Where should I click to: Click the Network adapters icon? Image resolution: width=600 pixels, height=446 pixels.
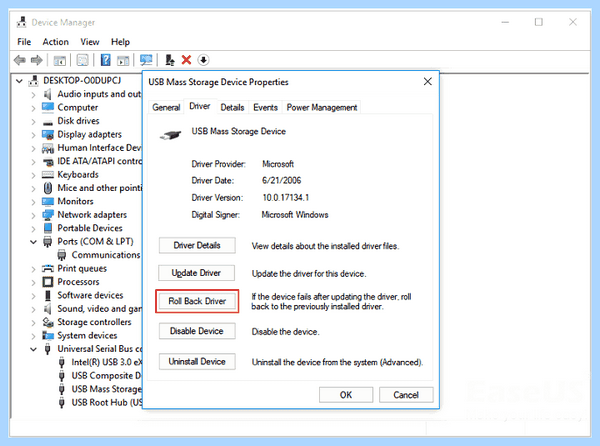[48, 215]
